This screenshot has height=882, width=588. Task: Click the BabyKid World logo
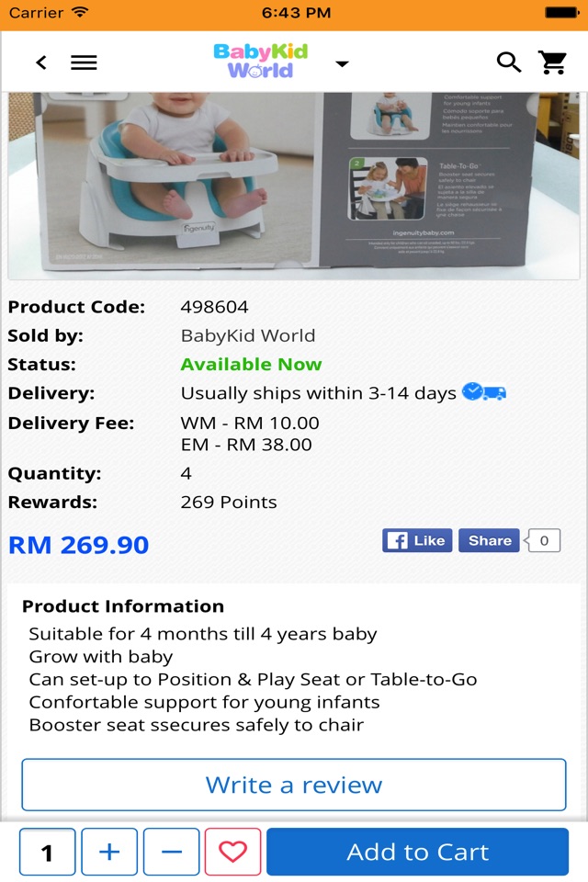[261, 61]
